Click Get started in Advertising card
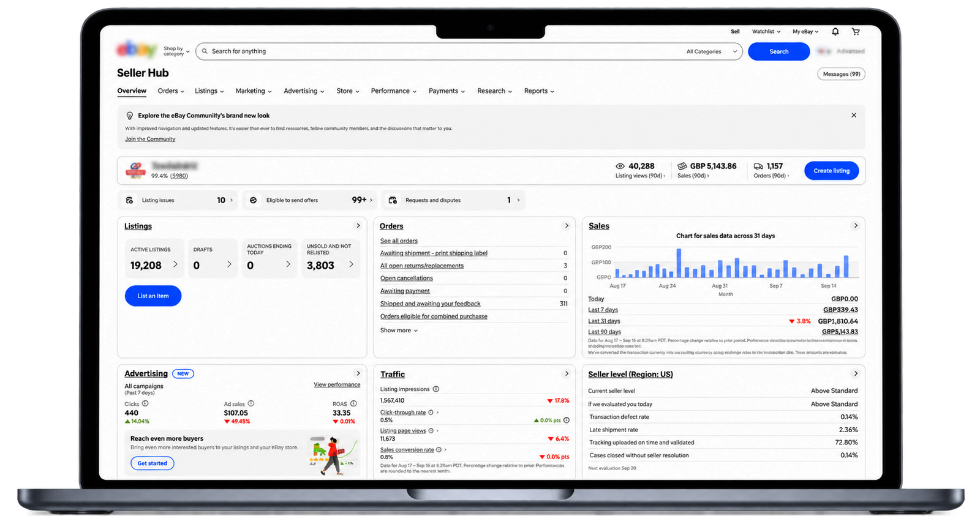 tap(153, 463)
